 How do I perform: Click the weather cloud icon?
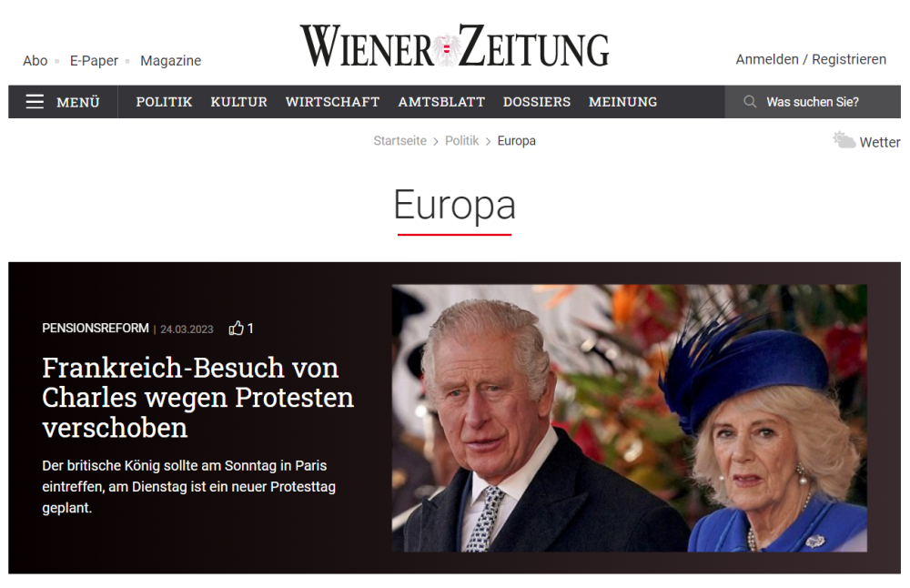click(x=844, y=140)
